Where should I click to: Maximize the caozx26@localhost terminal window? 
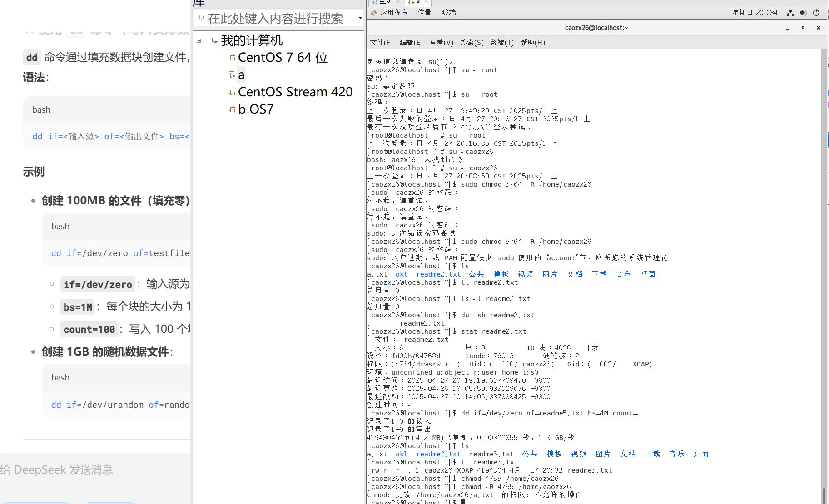tap(803, 28)
